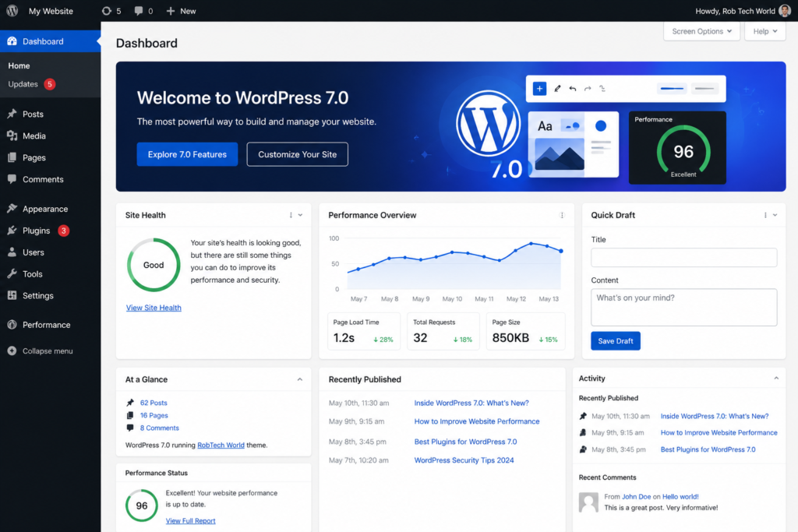Click the Settings icon in sidebar
This screenshot has height=532, width=798.
12,295
